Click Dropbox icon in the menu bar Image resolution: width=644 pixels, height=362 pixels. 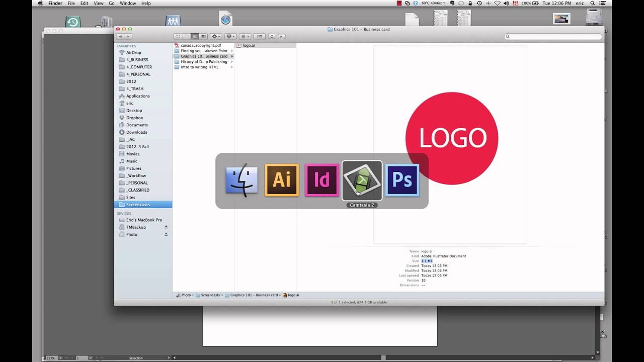416,3
